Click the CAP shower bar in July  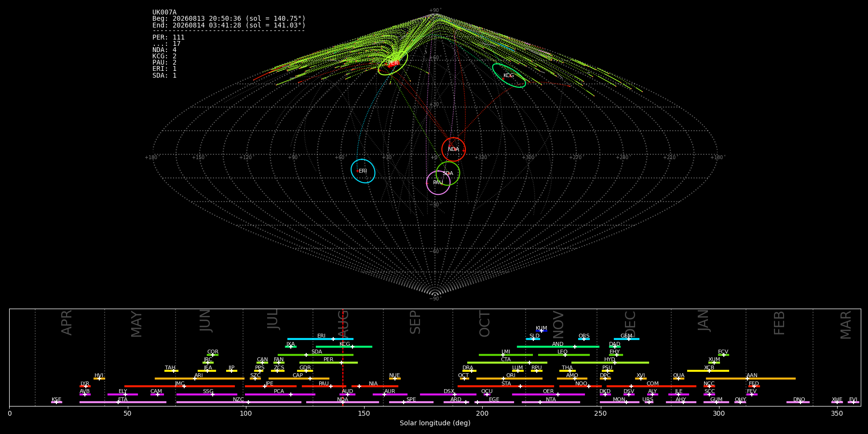299,379
